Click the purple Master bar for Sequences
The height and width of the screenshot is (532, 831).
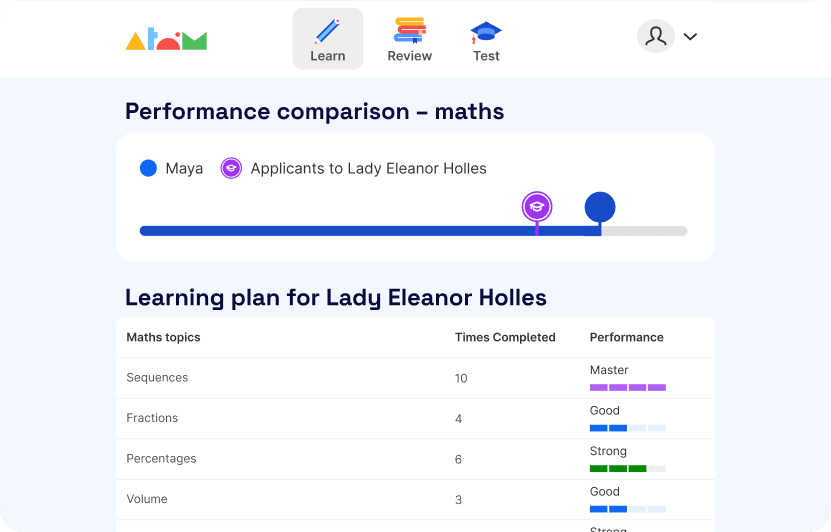(x=627, y=387)
